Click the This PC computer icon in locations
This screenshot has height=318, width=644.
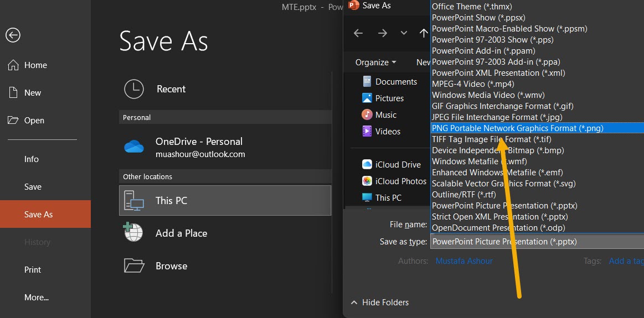(134, 200)
